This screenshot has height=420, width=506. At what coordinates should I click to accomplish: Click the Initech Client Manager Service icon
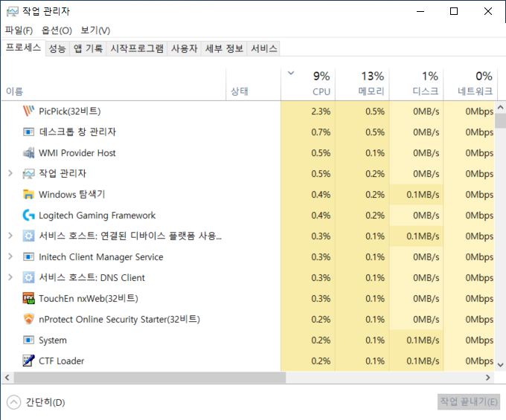point(28,257)
